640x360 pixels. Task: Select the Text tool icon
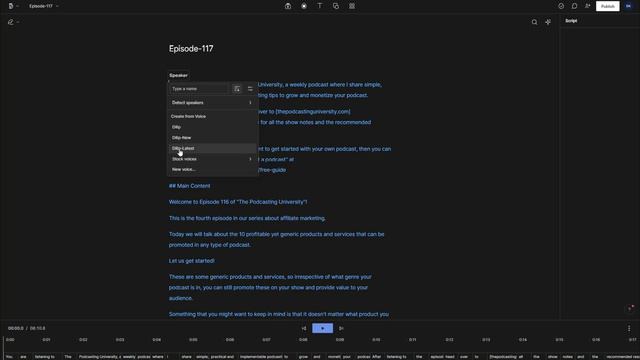click(x=320, y=6)
